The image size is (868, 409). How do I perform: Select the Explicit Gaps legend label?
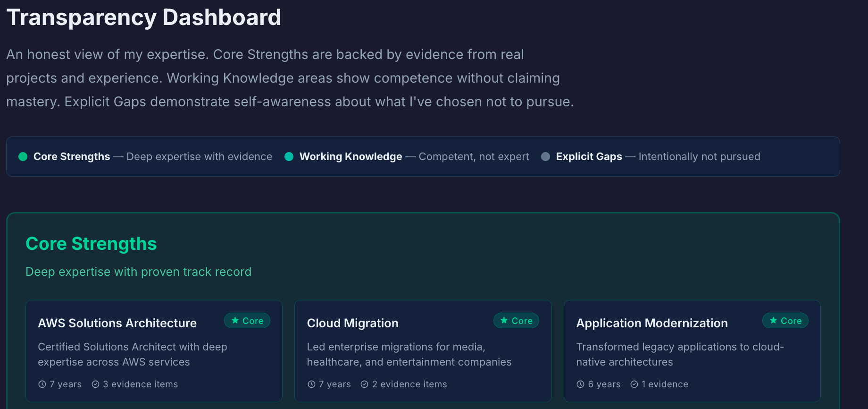tap(589, 157)
